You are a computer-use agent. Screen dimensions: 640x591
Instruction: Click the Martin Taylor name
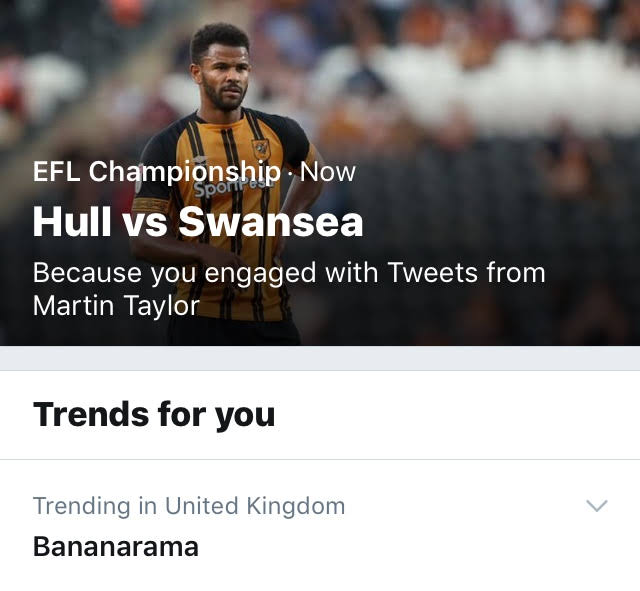(116, 305)
